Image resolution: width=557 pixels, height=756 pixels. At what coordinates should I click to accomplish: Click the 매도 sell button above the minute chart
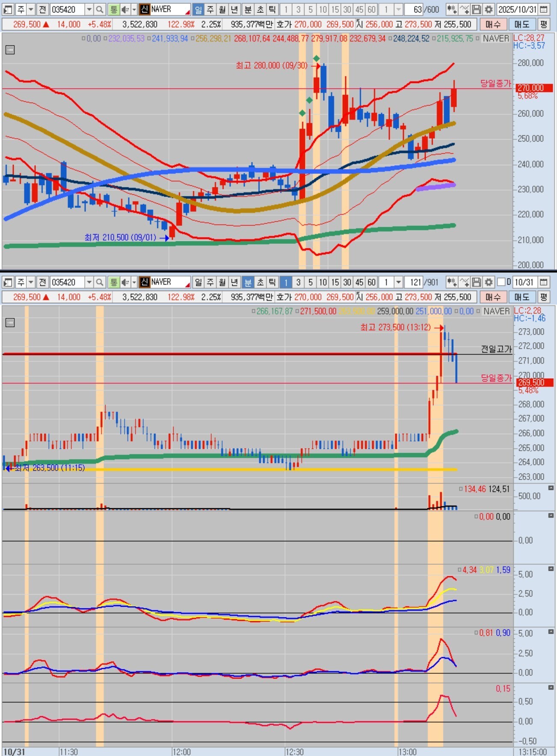522,297
